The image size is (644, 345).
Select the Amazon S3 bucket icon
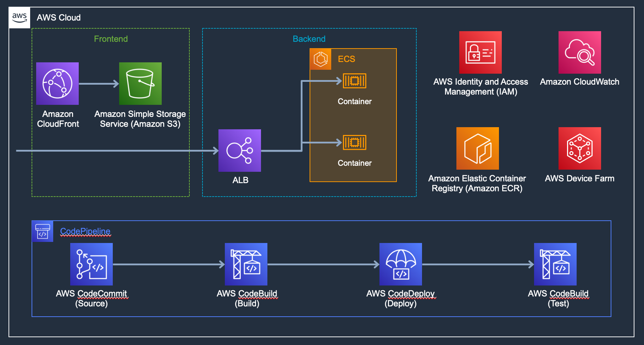click(x=140, y=84)
